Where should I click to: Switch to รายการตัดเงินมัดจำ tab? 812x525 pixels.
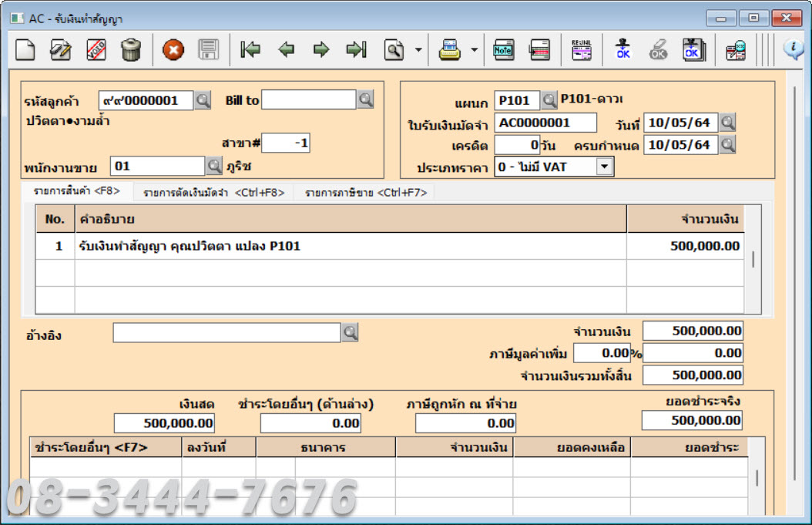coord(214,193)
